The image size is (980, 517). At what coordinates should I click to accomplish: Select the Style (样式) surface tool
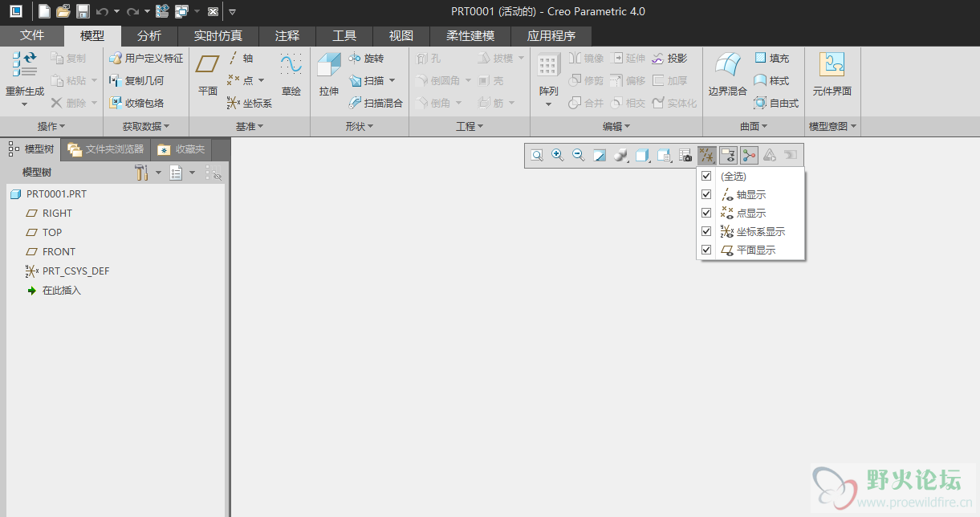click(x=772, y=80)
